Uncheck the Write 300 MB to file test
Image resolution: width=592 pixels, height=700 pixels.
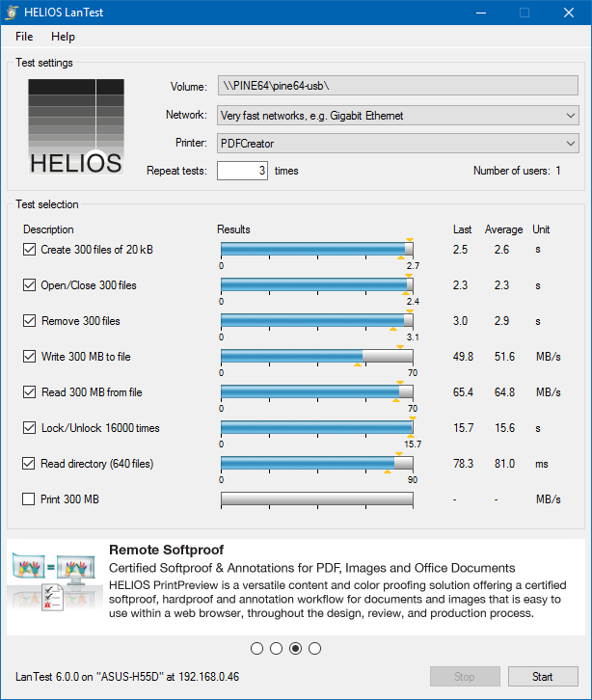click(29, 357)
